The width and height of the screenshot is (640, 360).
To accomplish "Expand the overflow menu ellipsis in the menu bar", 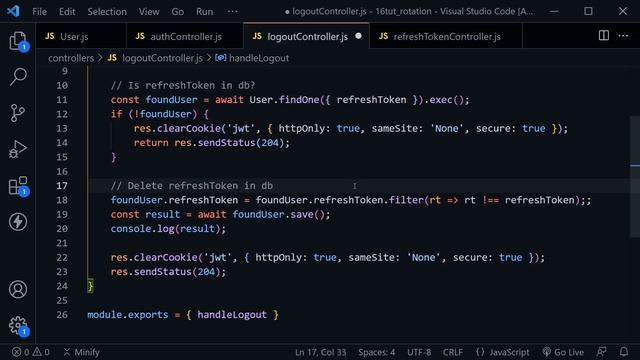I will 233,11.
